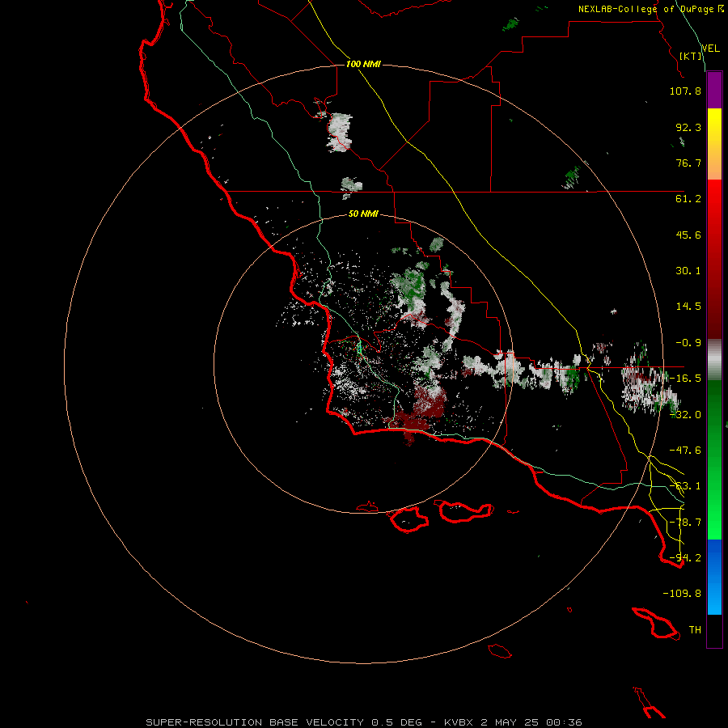Viewport: 728px width, 728px height.
Task: Click the 50 NMI range ring label
Action: coord(363,214)
